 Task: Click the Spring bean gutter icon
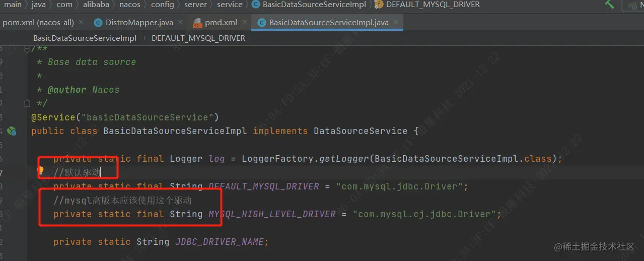(12, 131)
